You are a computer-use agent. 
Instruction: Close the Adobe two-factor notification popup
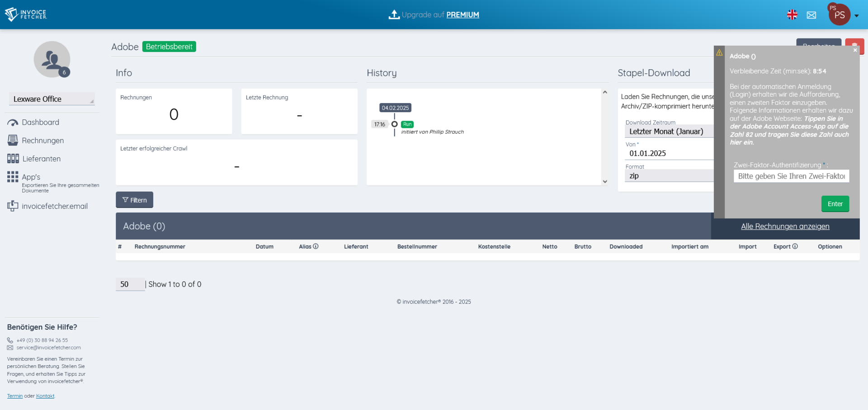click(x=855, y=50)
